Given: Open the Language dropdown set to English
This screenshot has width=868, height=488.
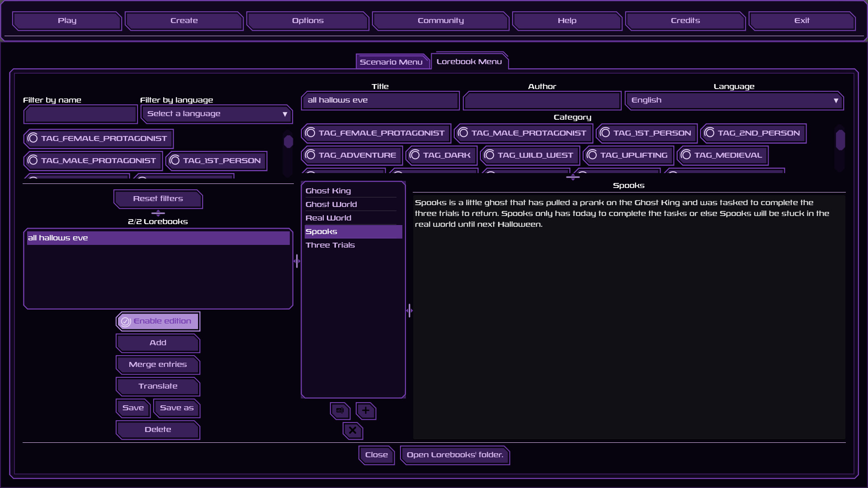Looking at the screenshot, I should [733, 100].
